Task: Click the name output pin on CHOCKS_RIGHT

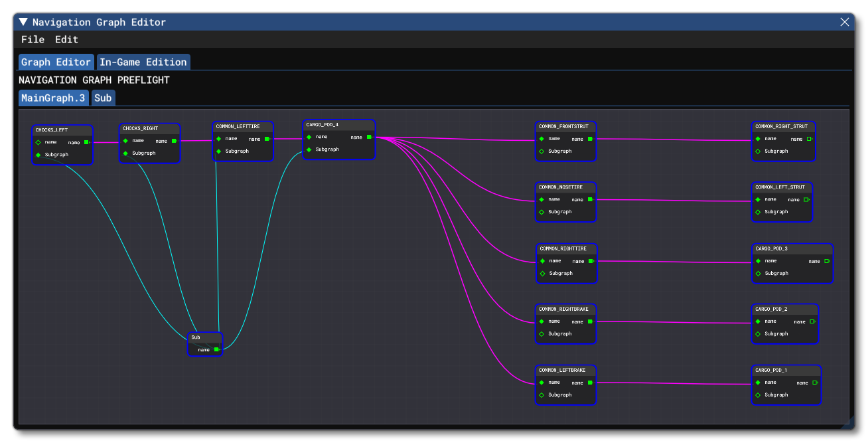Action: point(175,141)
